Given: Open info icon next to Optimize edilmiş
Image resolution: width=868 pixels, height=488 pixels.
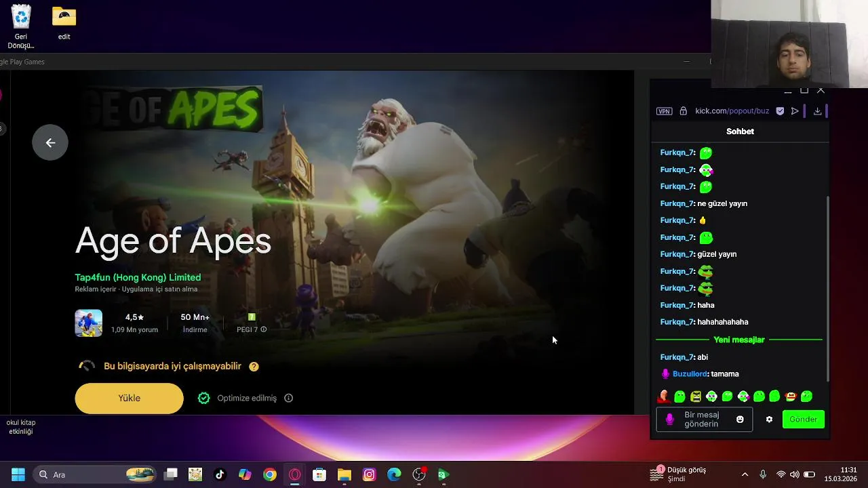Looking at the screenshot, I should (288, 398).
